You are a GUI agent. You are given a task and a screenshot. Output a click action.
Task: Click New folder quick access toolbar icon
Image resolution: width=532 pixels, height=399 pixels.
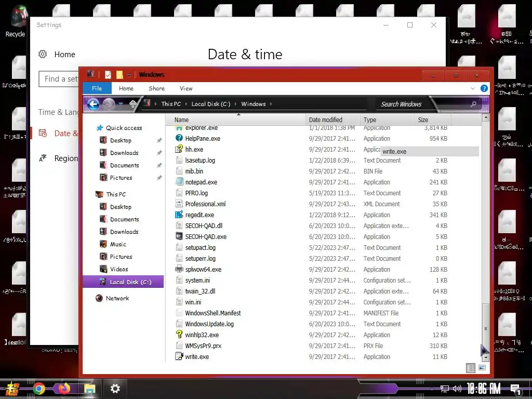point(119,75)
